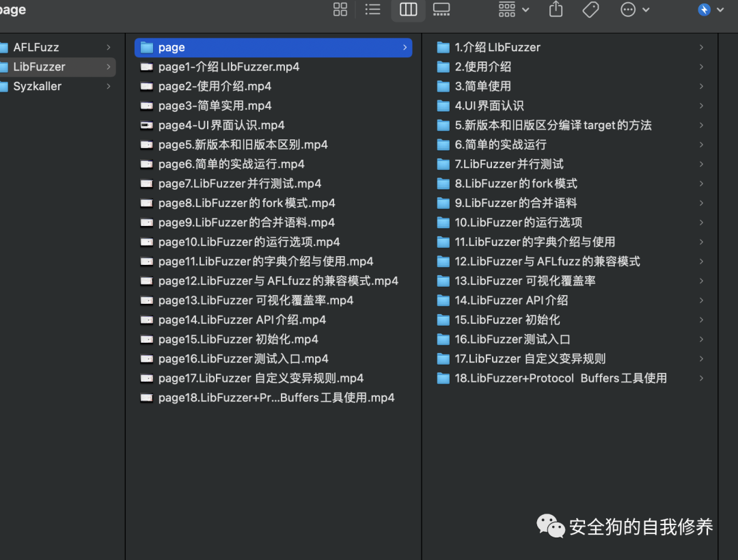Click video icon of page10.LibFuzzer的运行选项.mp4
Viewport: 738px width, 560px height.
click(x=147, y=242)
